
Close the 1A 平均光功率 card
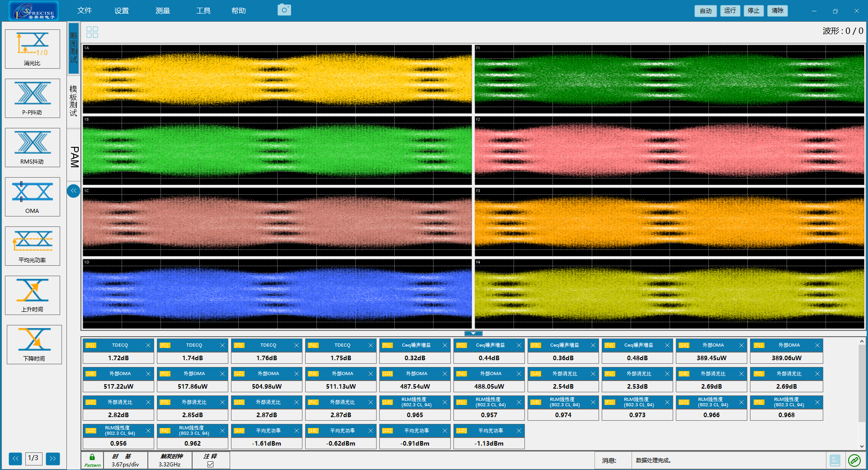coord(297,431)
